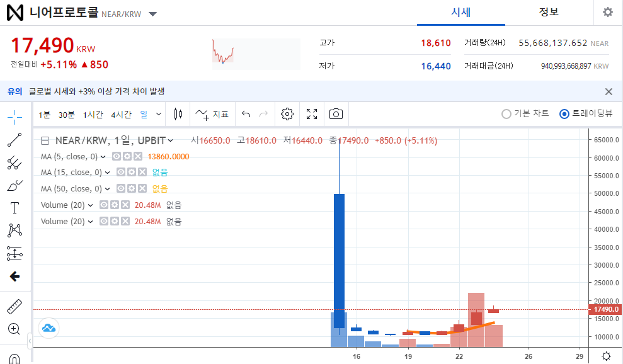623x364 pixels.
Task: Enter fullscreen chart mode
Action: pos(312,115)
